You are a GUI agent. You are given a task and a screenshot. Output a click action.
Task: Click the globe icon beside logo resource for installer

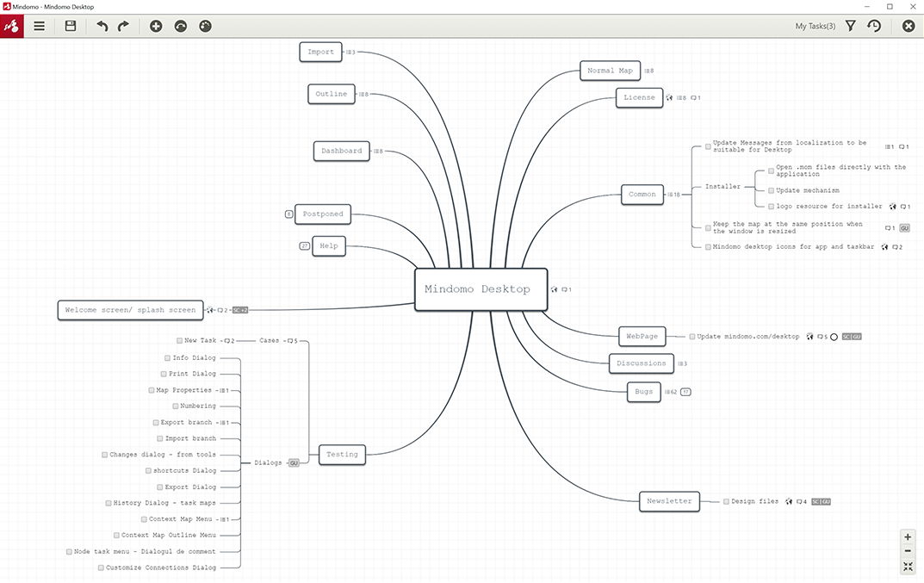coord(893,207)
